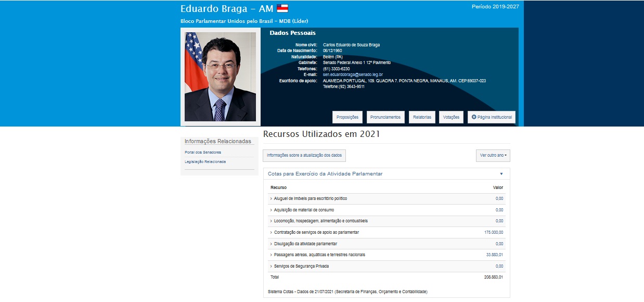Expand Passagens aéreas, aquáticas e terrestres row

319,255
